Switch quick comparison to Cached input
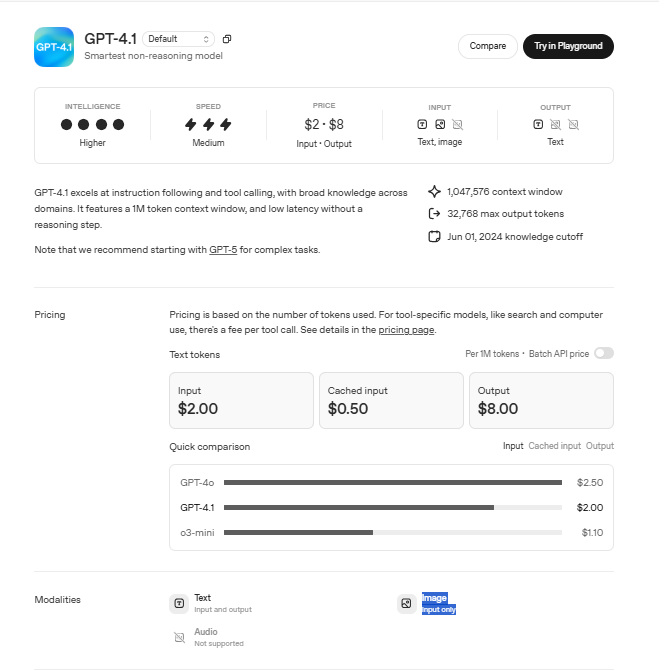659x670 pixels. [x=554, y=446]
